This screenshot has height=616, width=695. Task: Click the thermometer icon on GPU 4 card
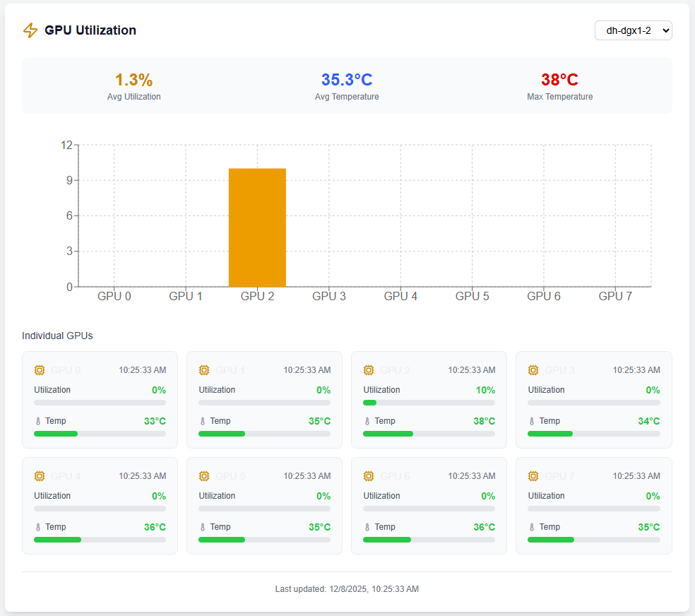coord(38,527)
